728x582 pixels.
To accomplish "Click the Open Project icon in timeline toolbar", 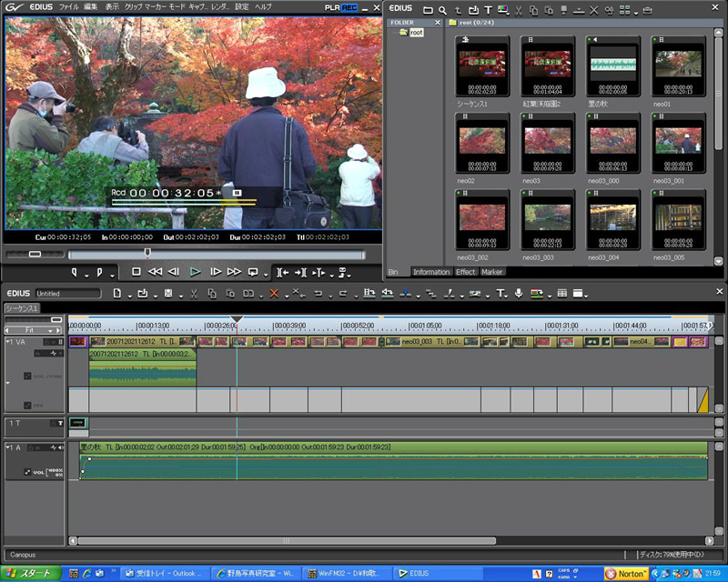I will (x=143, y=294).
